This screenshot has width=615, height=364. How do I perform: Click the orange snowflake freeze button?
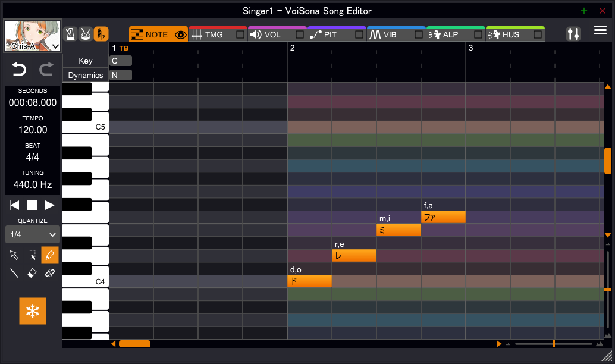point(33,311)
